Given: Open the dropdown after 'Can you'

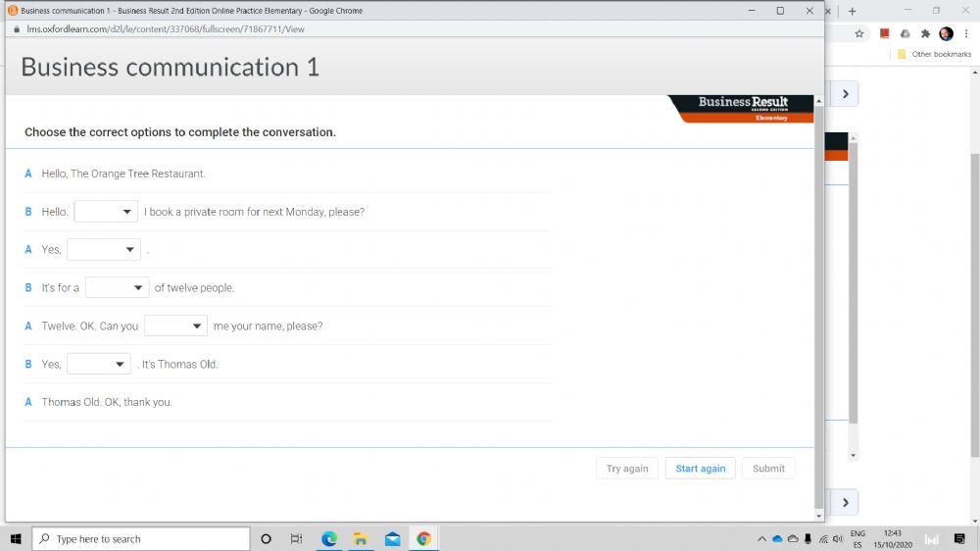Looking at the screenshot, I should point(175,326).
